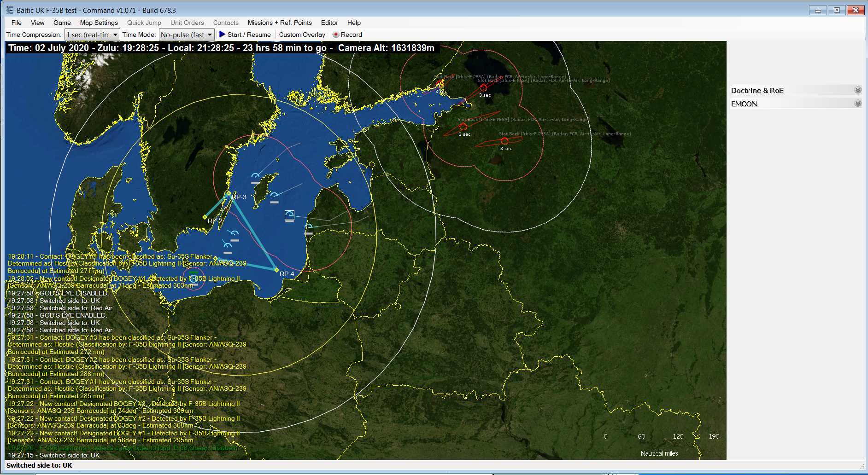Screen dimensions: 868x475
Task: Click the 19:28:02 New contact BOGEY #4 log entry
Action: pyautogui.click(x=124, y=282)
